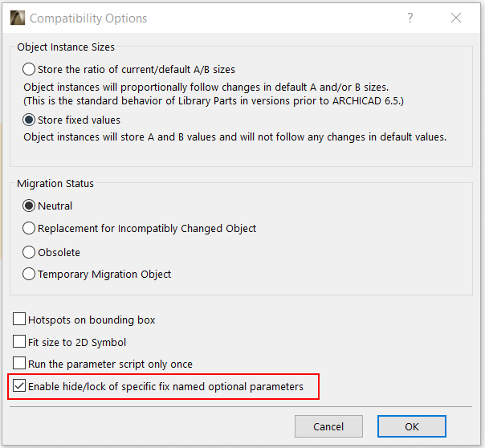Check 'Fit size to 2D Symbol'

pyautogui.click(x=20, y=342)
